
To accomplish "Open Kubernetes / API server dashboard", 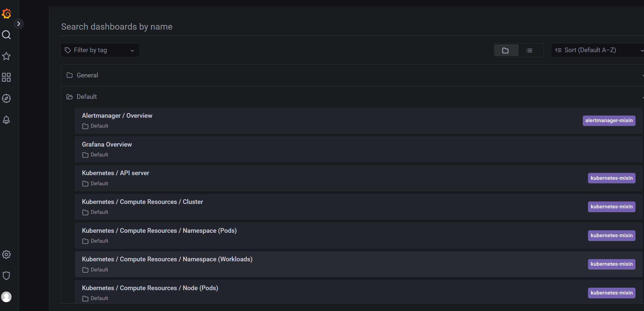I will 115,173.
